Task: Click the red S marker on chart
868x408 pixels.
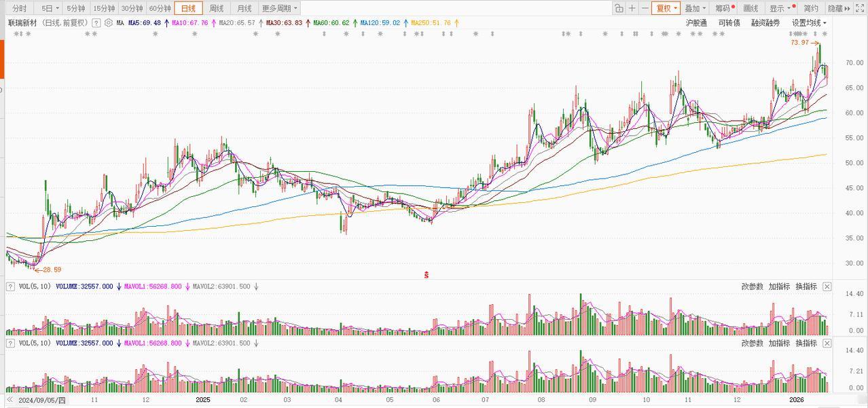Action: (427, 275)
